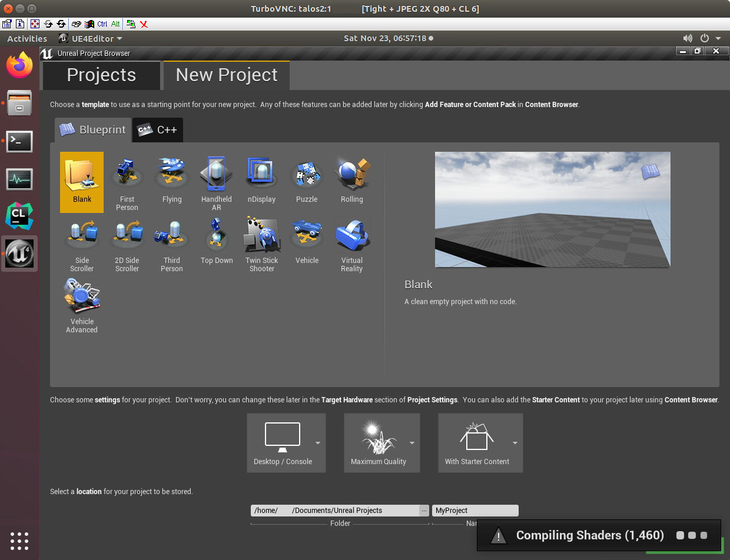Image resolution: width=730 pixels, height=560 pixels.
Task: Toggle the Alt key in TurboVNC toolbar
Action: (115, 24)
